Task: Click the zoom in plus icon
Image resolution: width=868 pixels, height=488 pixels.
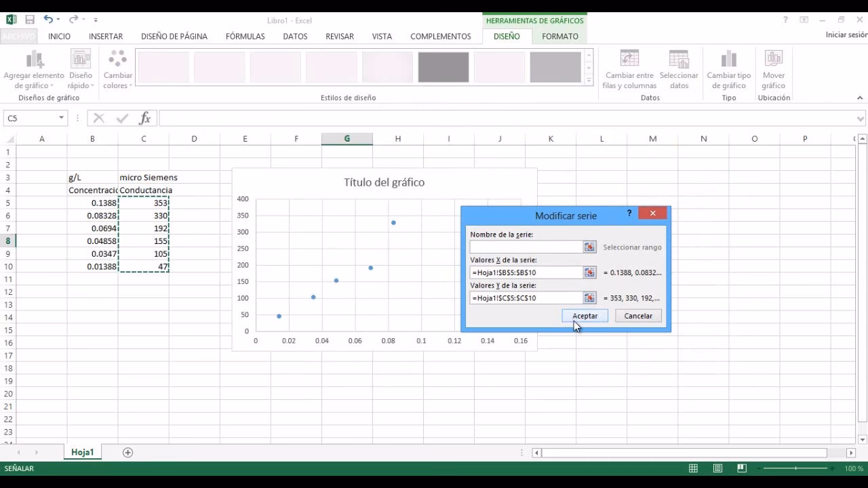Action: (833, 468)
